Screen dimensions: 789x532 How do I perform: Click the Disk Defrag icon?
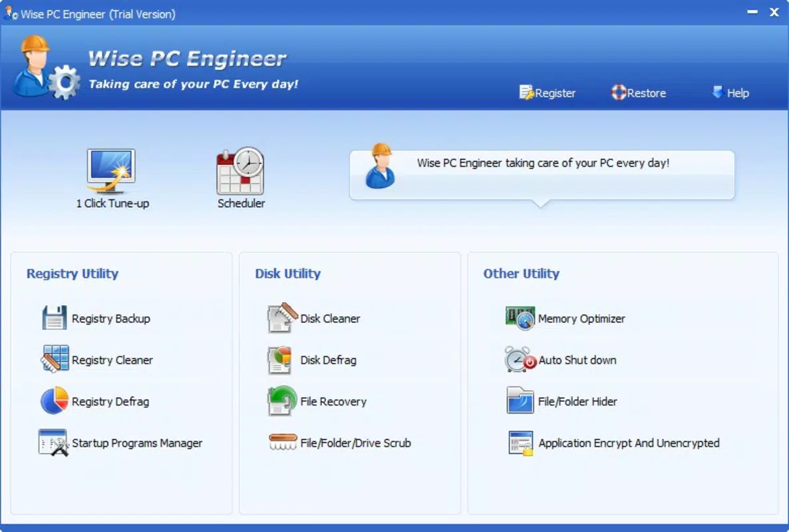(x=280, y=360)
